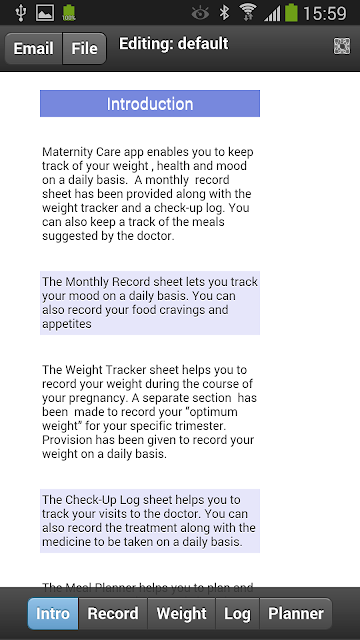Switch to the Weight tab
The height and width of the screenshot is (640, 360).
182,613
